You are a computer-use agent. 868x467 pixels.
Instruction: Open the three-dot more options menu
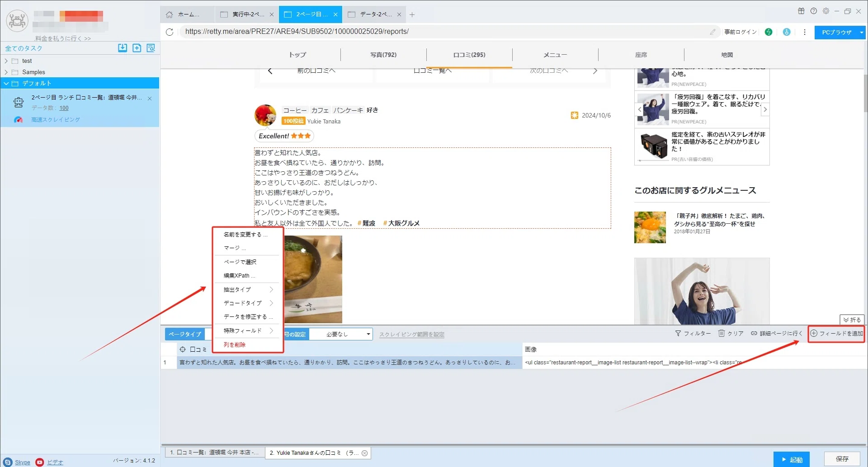pos(805,32)
